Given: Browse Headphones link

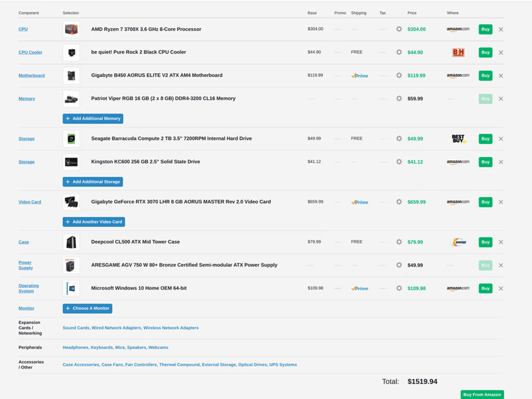Looking at the screenshot, I should [75, 347].
